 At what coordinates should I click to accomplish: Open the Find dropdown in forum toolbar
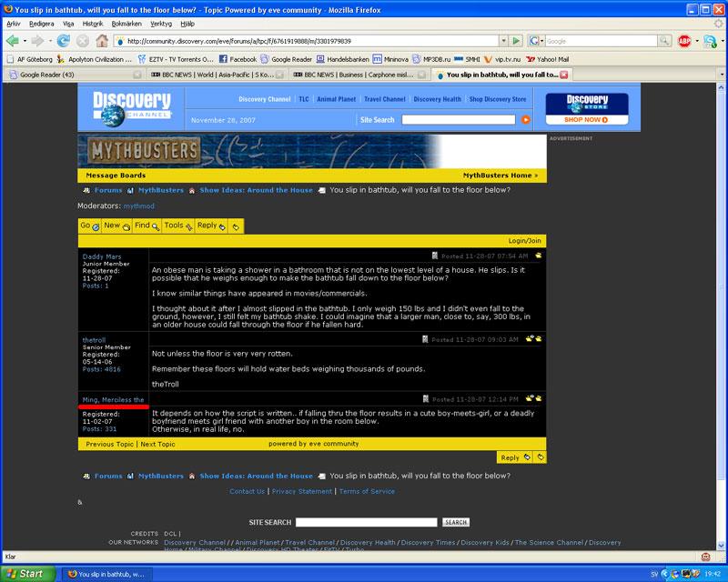pos(147,226)
